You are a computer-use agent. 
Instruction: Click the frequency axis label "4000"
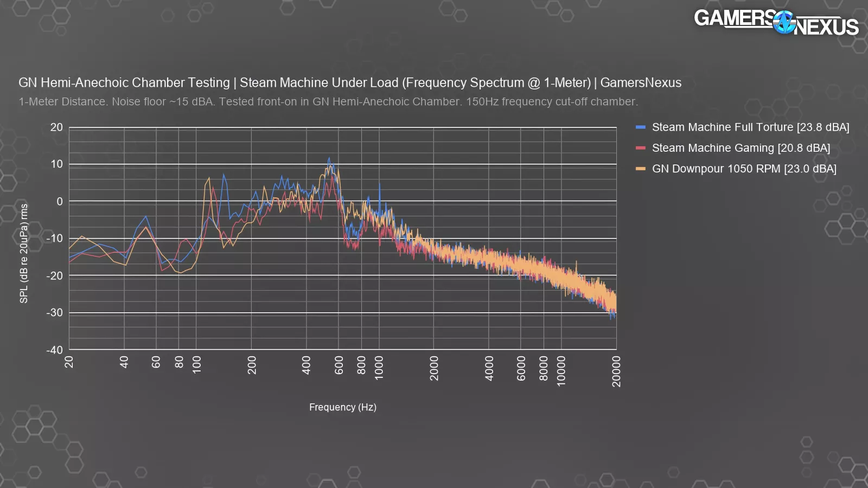[x=489, y=368]
